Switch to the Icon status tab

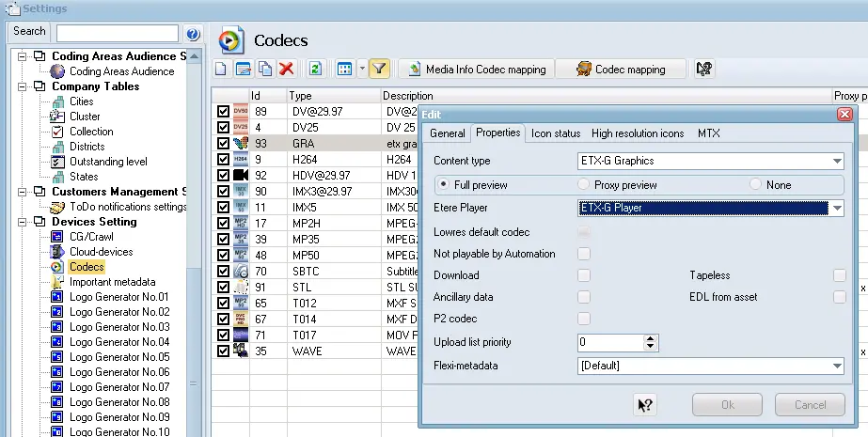556,133
